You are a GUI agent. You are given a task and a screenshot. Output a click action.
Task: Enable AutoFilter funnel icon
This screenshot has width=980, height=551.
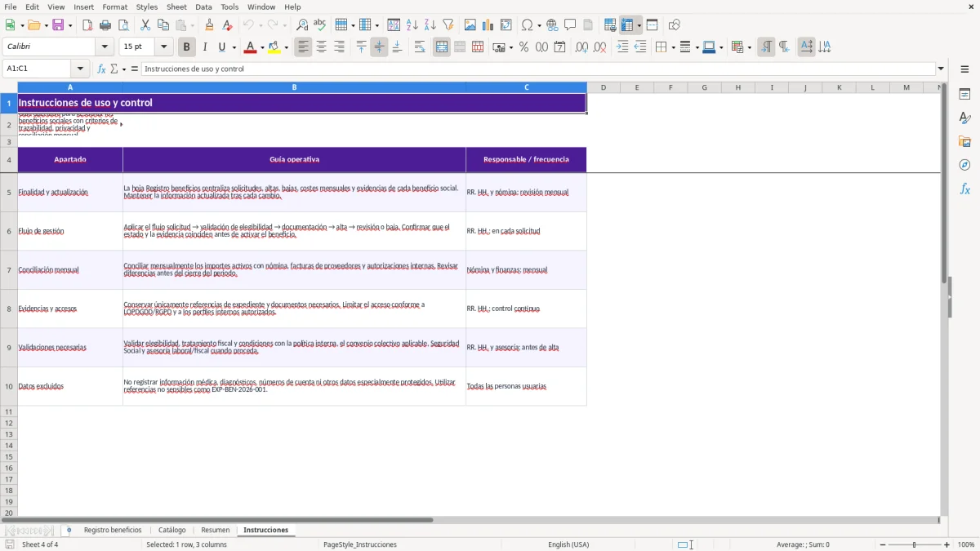click(x=448, y=25)
